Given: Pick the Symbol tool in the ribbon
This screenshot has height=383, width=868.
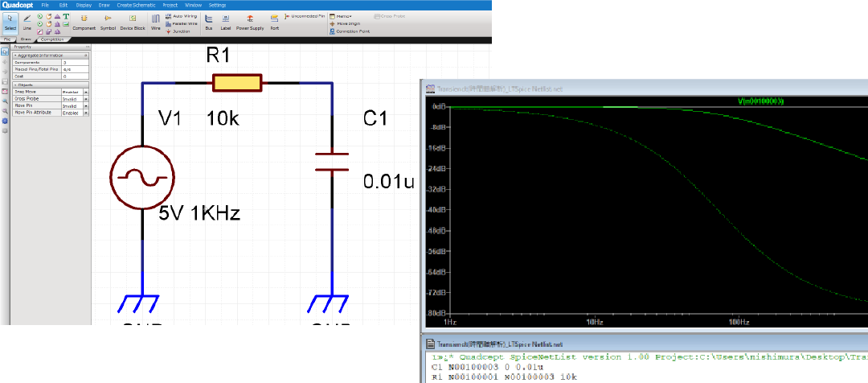Looking at the screenshot, I should [x=108, y=22].
